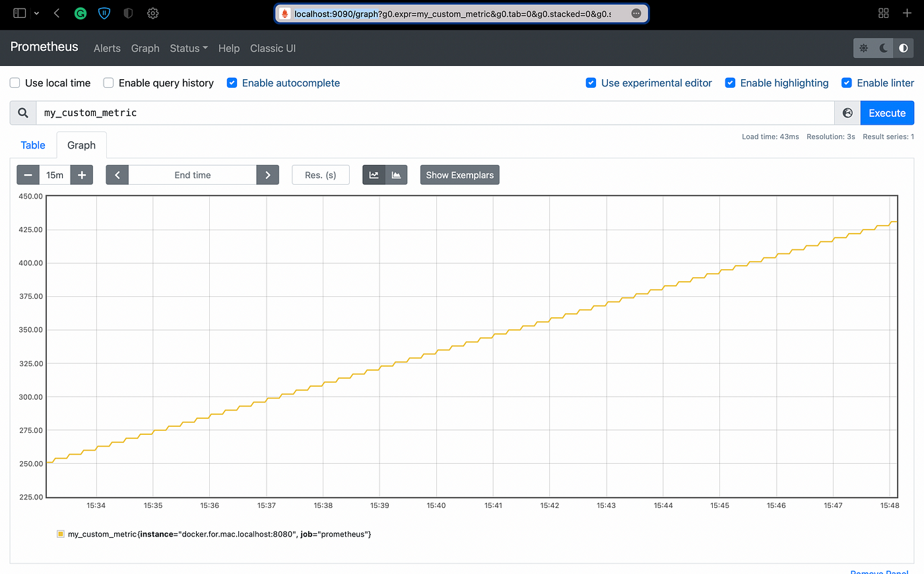Open the Alerts page
Image resolution: width=924 pixels, height=574 pixels.
click(x=107, y=48)
